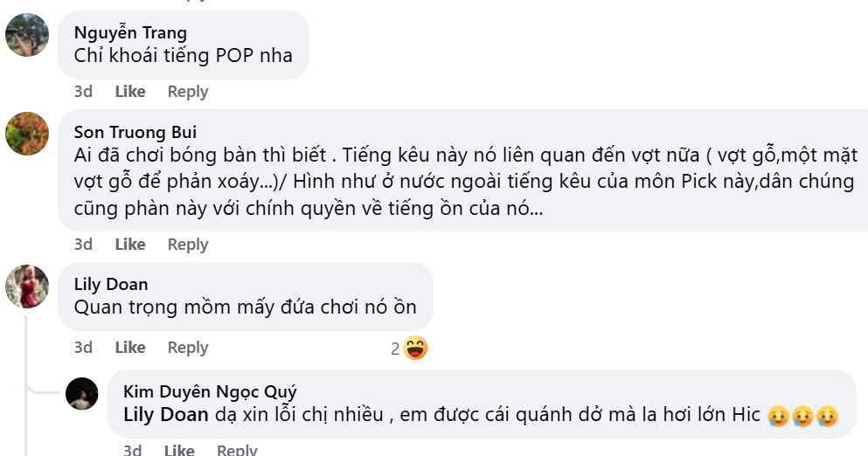The width and height of the screenshot is (868, 456).
Task: Like Lily Doan's comment
Action: click(x=130, y=347)
